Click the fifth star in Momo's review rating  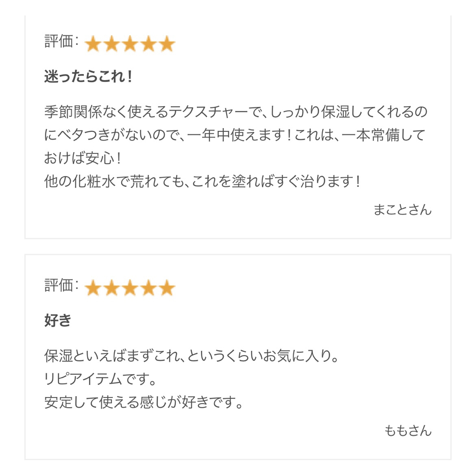coord(167,288)
